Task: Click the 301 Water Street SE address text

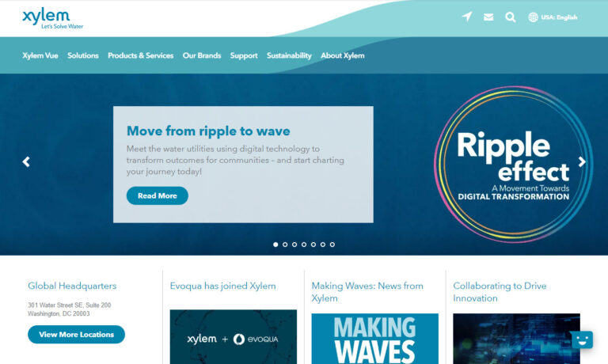Action: click(x=70, y=305)
